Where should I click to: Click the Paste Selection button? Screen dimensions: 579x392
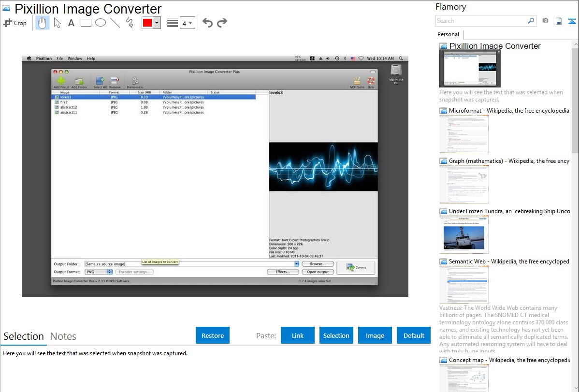tap(336, 335)
